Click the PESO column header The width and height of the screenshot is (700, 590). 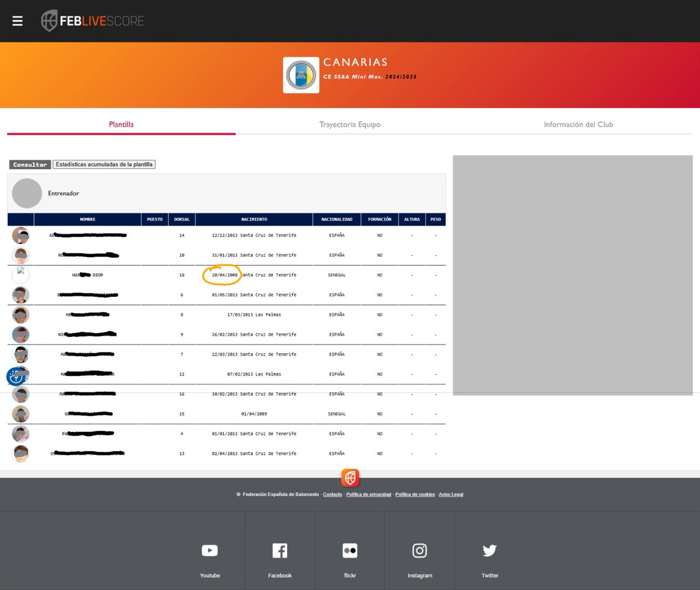tap(436, 219)
